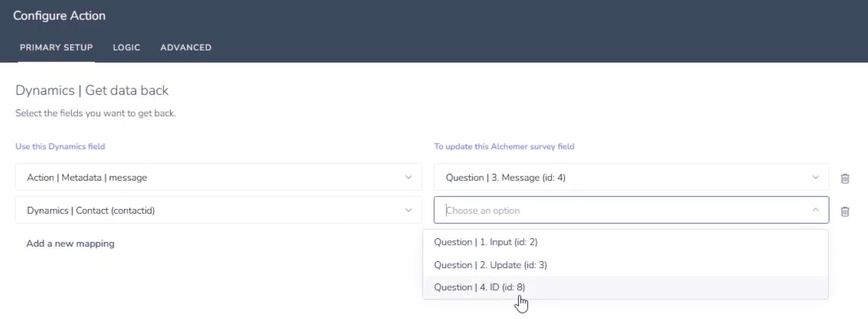Screen dimensions: 868x319
Task: Switch to the Logic tab
Action: tap(126, 48)
